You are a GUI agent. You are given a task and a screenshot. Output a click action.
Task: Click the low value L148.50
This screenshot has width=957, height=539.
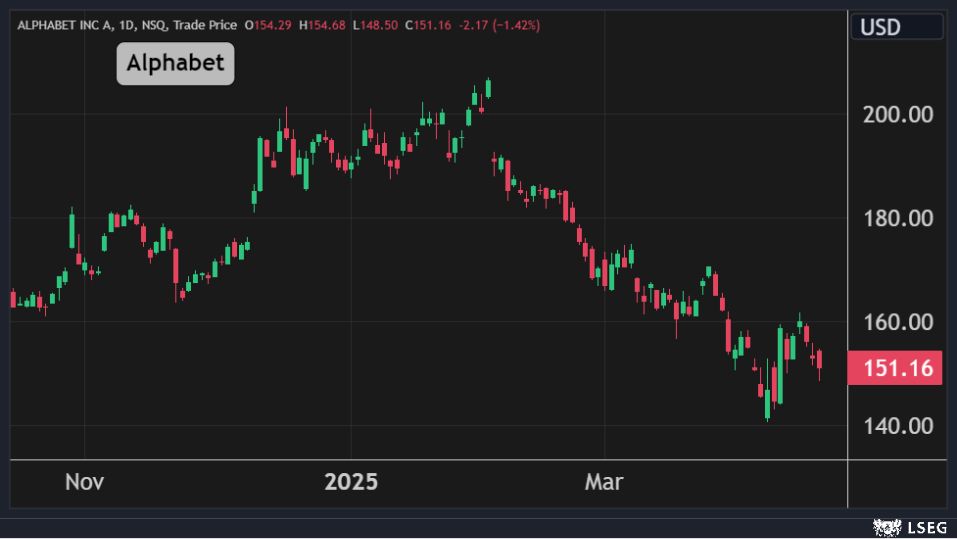pyautogui.click(x=375, y=26)
